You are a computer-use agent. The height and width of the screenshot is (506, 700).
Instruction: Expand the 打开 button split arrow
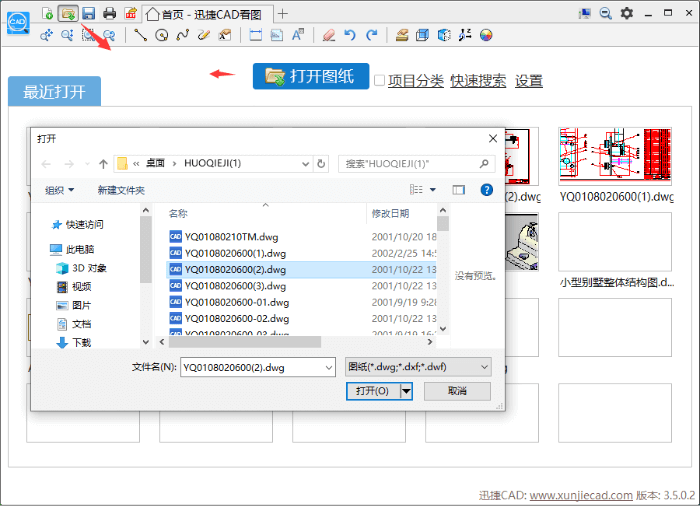coord(406,391)
